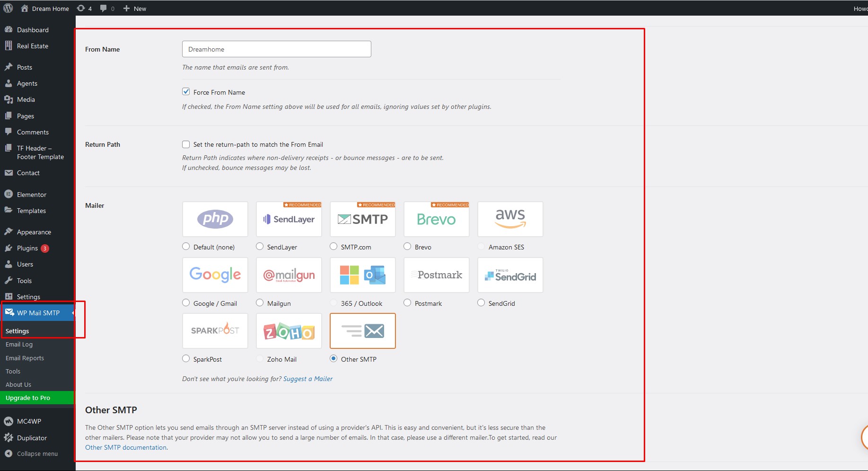
Task: Click the Templates folder icon
Action: click(x=9, y=210)
